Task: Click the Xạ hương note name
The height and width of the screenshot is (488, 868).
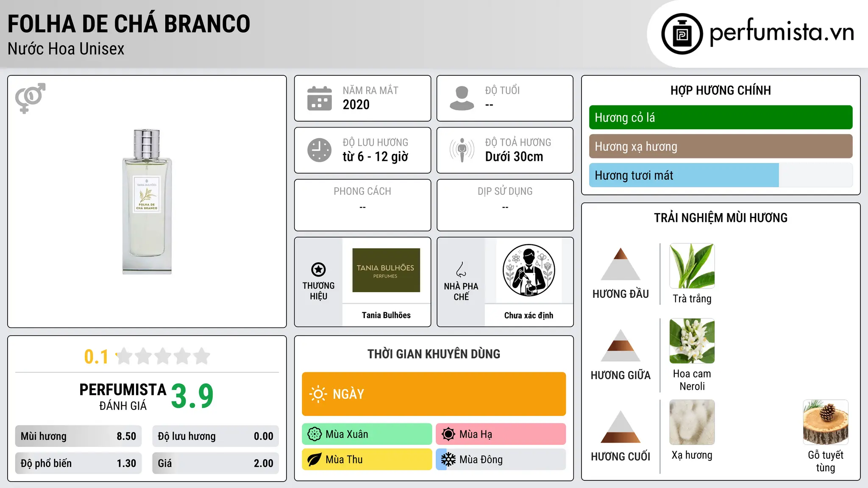Action: (692, 455)
